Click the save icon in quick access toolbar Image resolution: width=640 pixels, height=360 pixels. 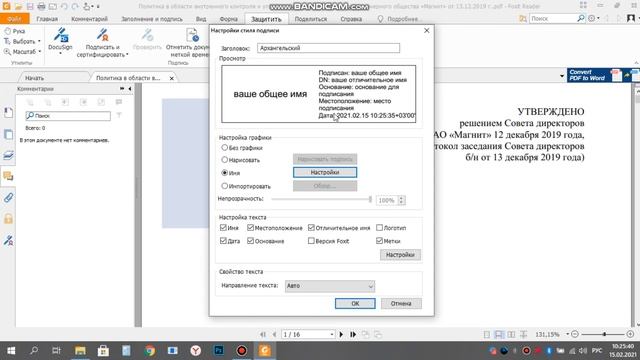pyautogui.click(x=30, y=7)
